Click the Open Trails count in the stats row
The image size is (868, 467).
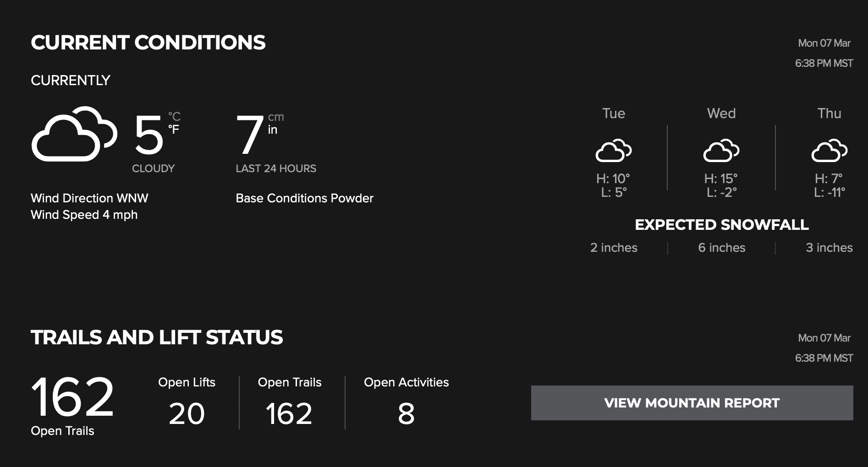pos(289,414)
